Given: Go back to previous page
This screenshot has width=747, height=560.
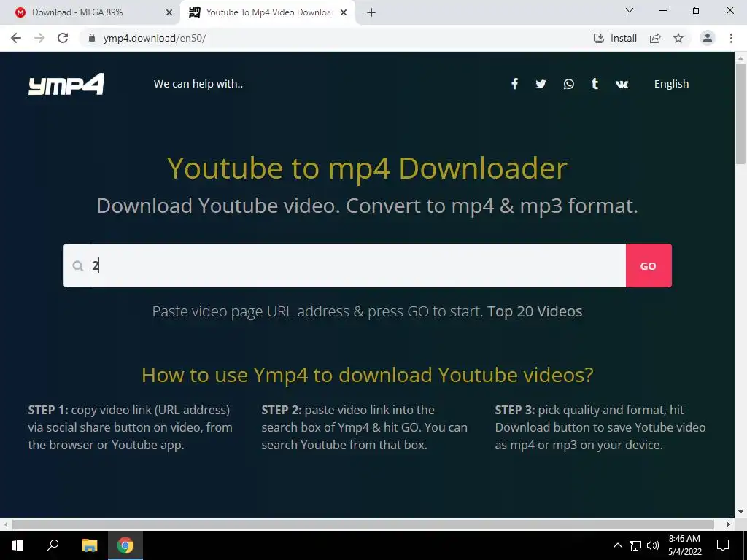Looking at the screenshot, I should point(16,38).
